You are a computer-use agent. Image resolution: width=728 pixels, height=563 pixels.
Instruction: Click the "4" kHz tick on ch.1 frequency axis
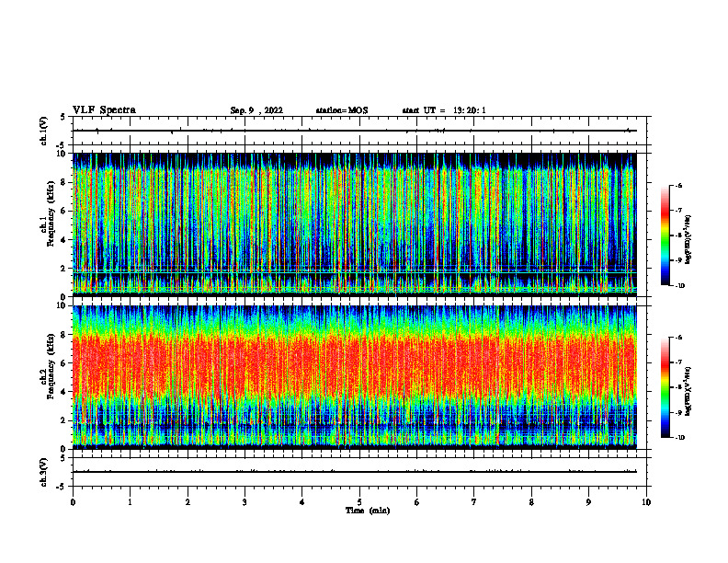[64, 240]
